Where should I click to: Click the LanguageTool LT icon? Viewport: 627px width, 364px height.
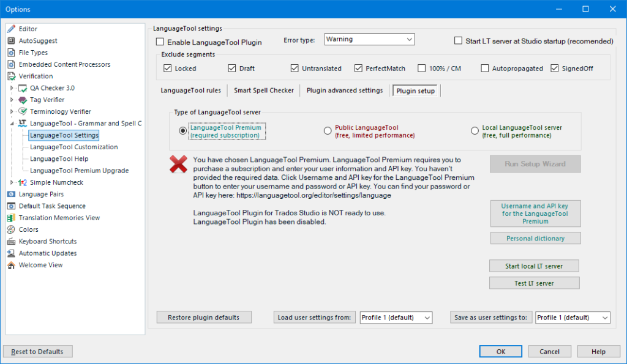[x=23, y=123]
